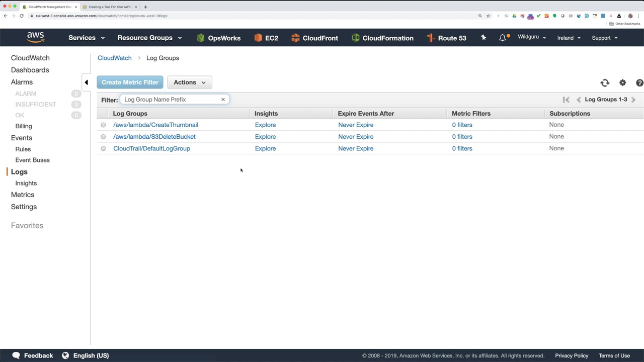This screenshot has height=362, width=644.
Task: Click Never Expire for /aws/lambda/S3DeleteBucket
Action: (x=356, y=137)
